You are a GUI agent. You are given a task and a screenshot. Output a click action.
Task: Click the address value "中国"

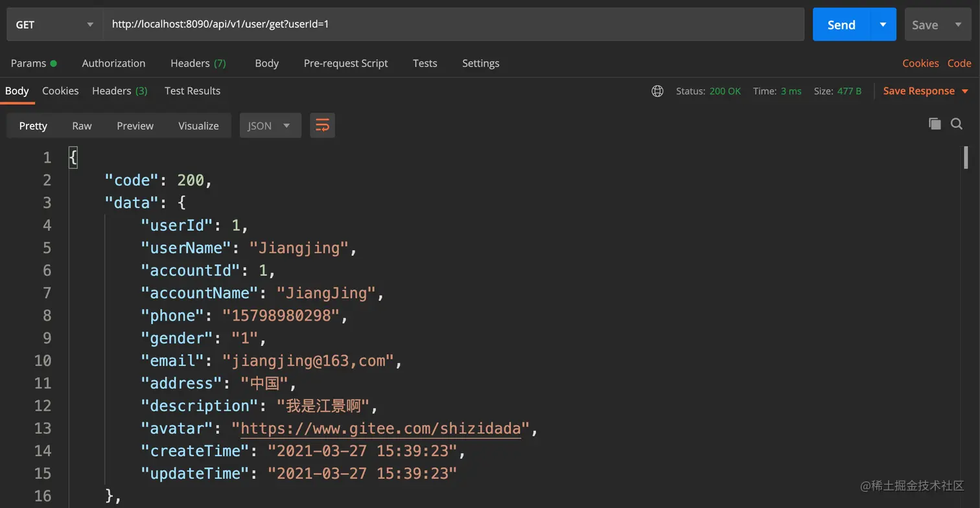point(264,383)
